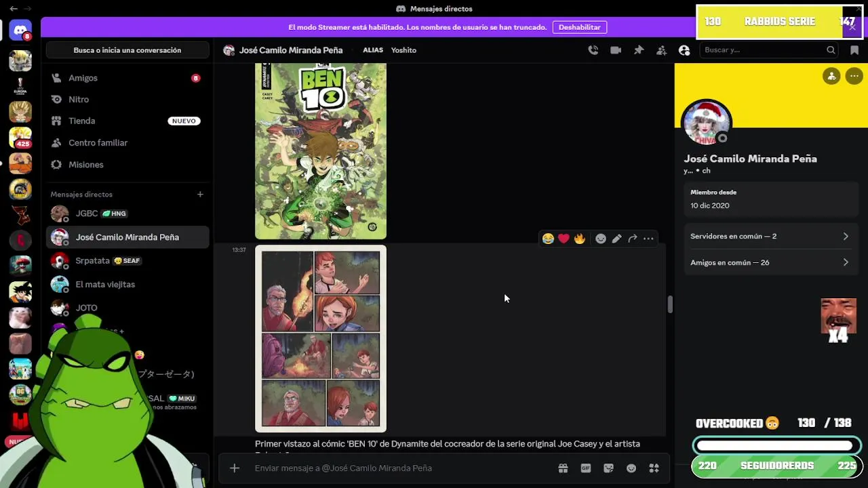
Task: React with red heart emoji
Action: coord(564,239)
